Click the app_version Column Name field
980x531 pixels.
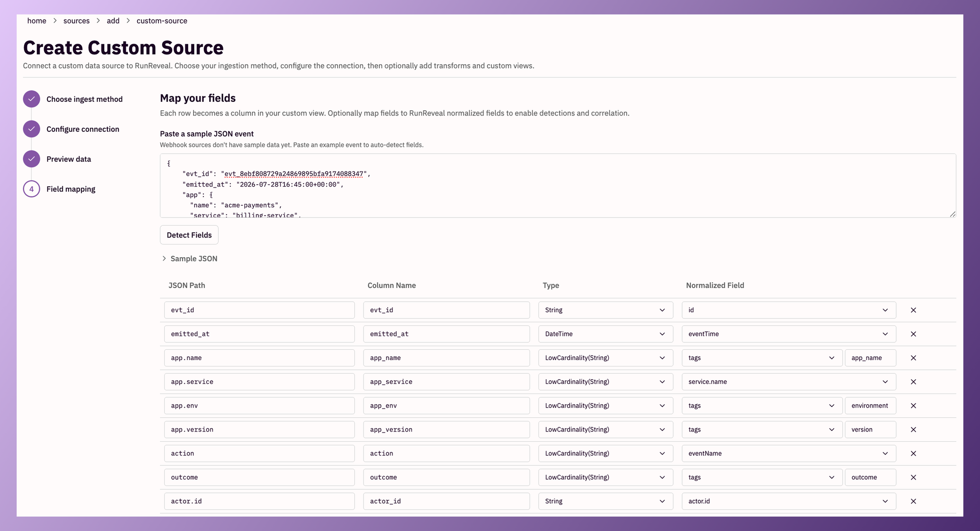(446, 430)
